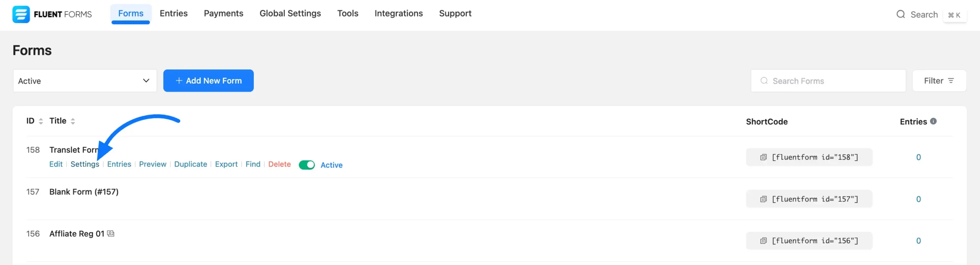Open the Global Settings menu
The width and height of the screenshot is (980, 265).
coord(290,13)
